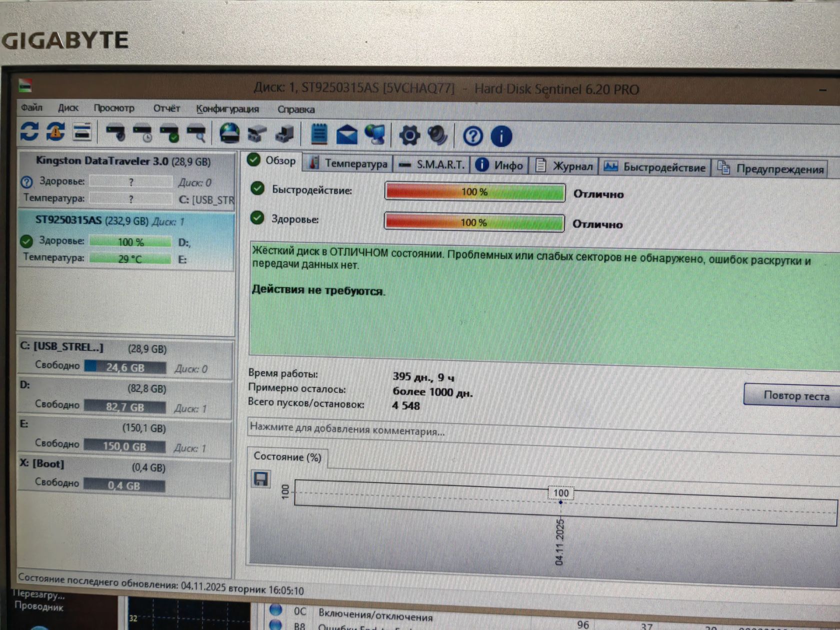Switch to the Предупреждения tab
This screenshot has height=630, width=840.
coord(770,168)
